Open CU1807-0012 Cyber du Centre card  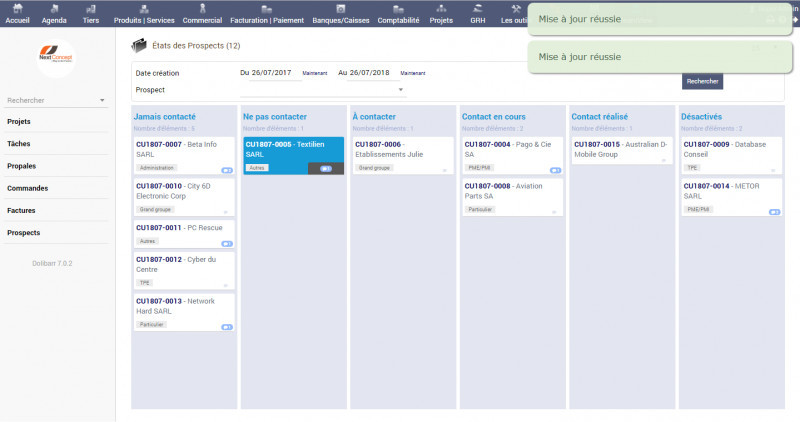[x=184, y=270]
